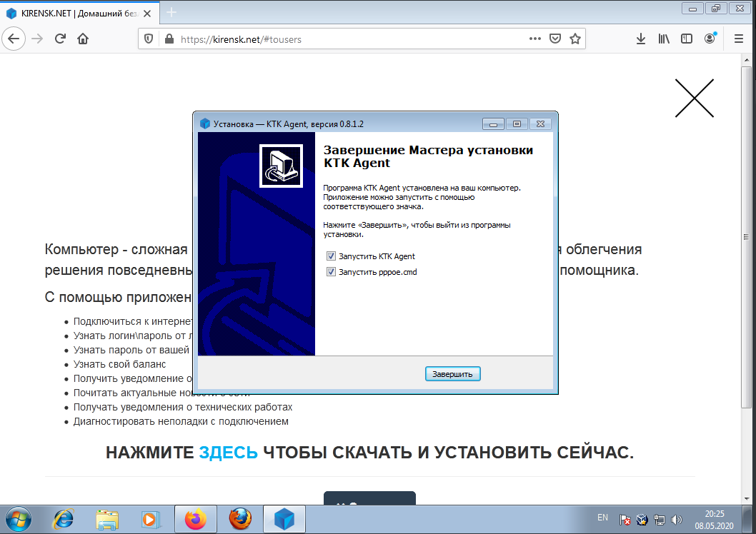The image size is (756, 534).
Task: Open the Windows Start menu orb
Action: coord(19,520)
